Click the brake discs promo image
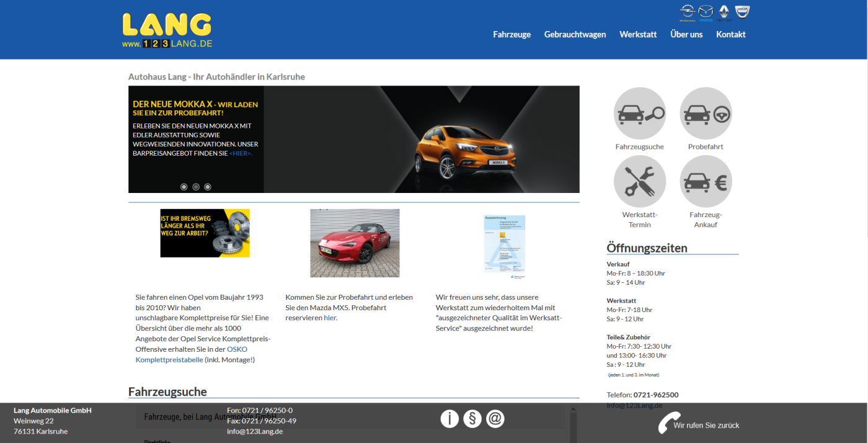 pos(205,233)
